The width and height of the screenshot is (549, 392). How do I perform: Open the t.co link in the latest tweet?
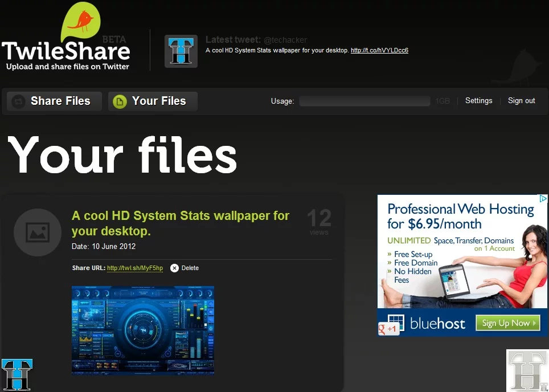tap(379, 51)
